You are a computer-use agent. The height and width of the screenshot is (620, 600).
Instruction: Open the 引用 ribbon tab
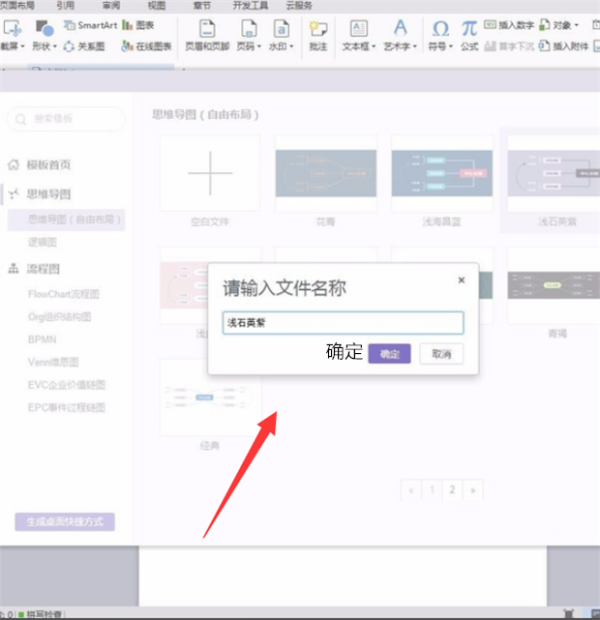66,5
